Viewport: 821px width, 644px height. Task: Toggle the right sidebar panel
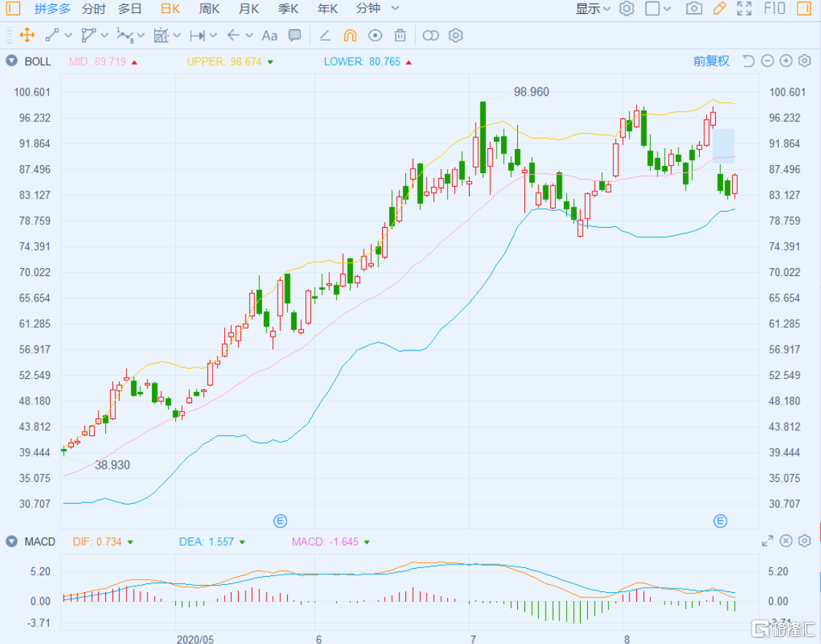click(x=803, y=9)
